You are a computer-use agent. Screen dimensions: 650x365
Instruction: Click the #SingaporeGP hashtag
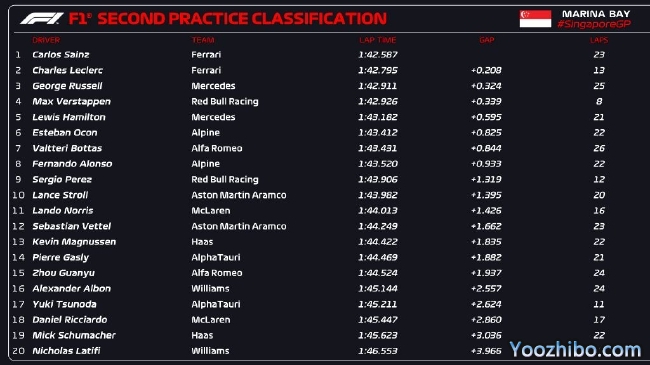click(x=594, y=24)
